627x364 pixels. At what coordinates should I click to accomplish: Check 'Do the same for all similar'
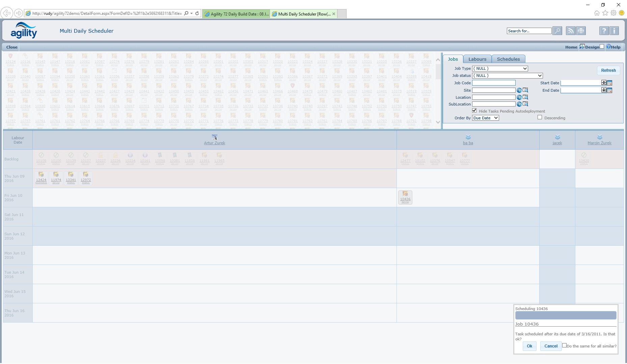coord(564,345)
